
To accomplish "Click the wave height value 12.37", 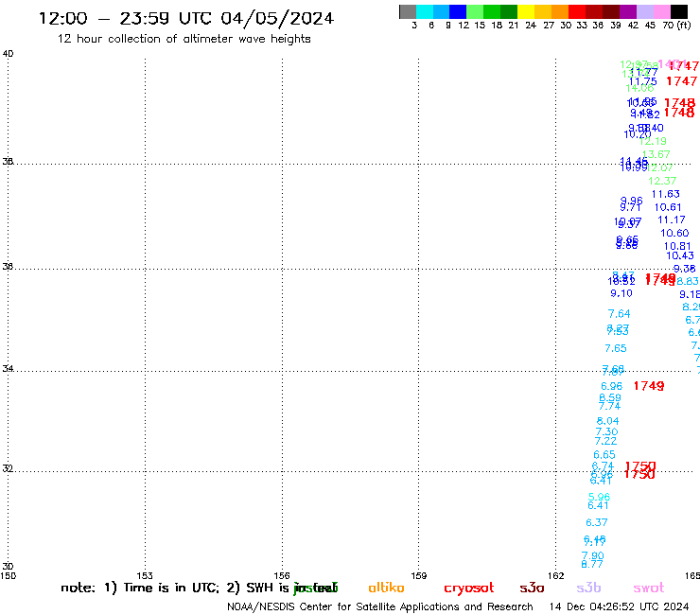I will coord(662,181).
